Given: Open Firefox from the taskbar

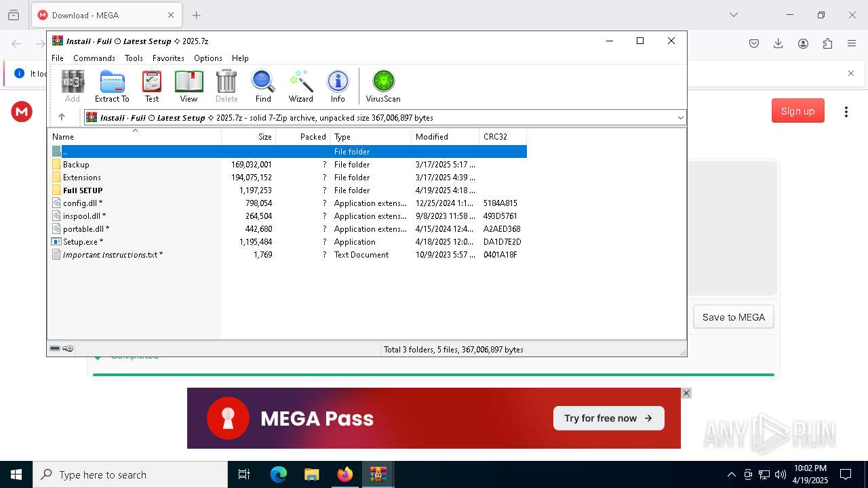Looking at the screenshot, I should tap(345, 474).
